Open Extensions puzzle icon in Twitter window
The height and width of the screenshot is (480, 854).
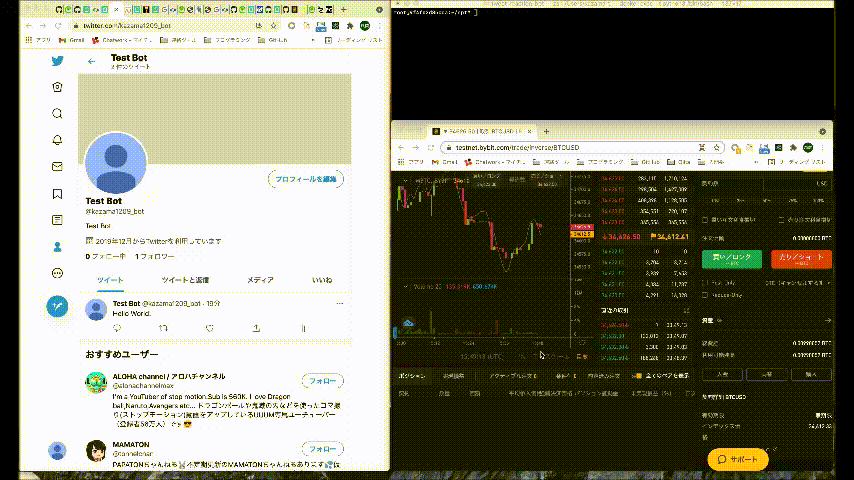(350, 26)
